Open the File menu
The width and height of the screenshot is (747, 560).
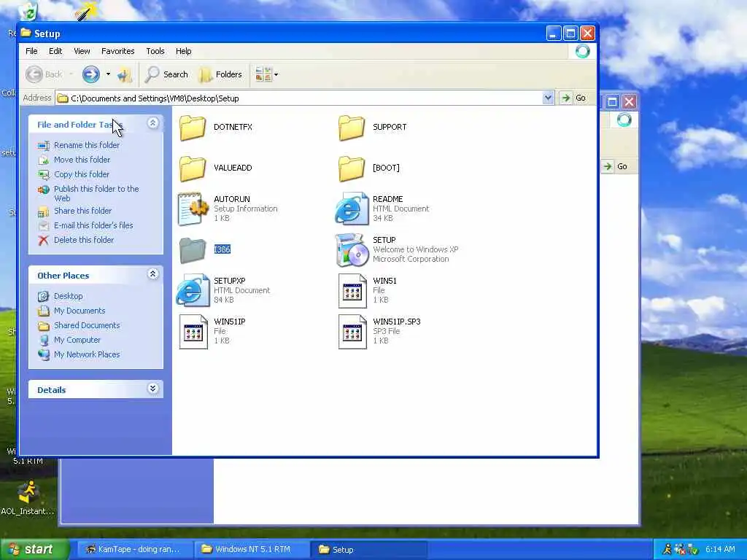(31, 51)
